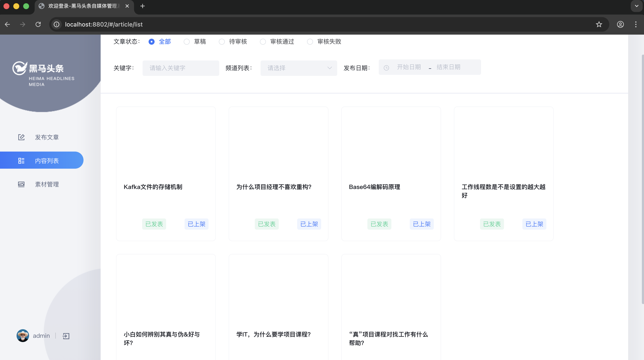This screenshot has width=644, height=360.
Task: Open the browser three-dot menu
Action: click(636, 24)
